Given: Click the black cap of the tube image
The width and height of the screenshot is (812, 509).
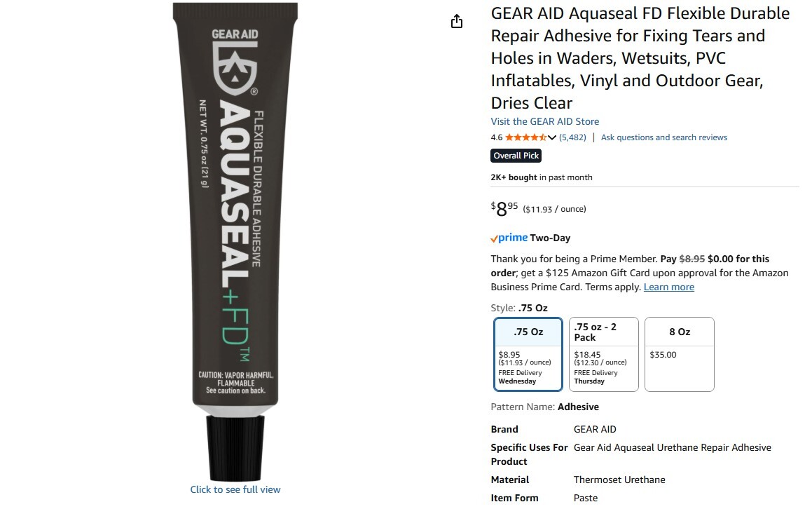Looking at the screenshot, I should click(x=235, y=449).
